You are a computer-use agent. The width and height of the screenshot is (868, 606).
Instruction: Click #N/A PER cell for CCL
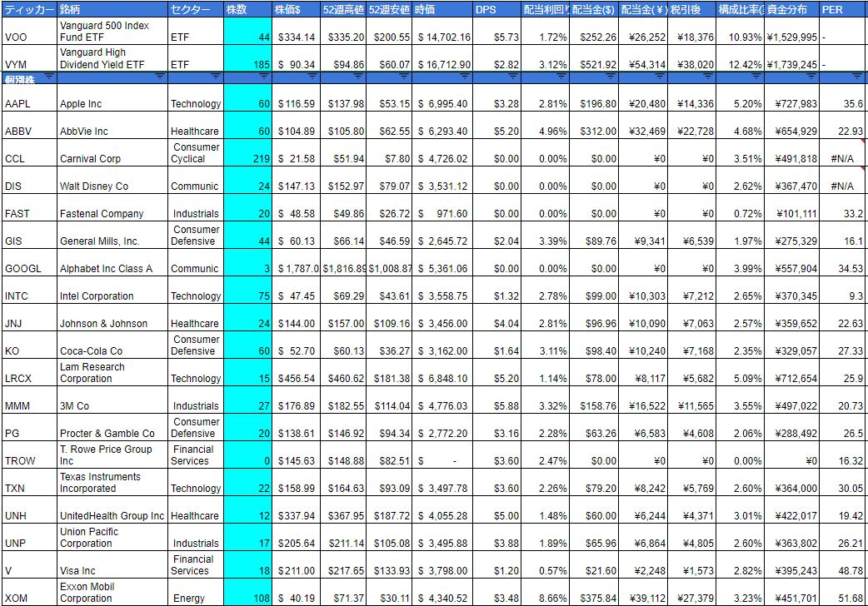click(x=843, y=152)
